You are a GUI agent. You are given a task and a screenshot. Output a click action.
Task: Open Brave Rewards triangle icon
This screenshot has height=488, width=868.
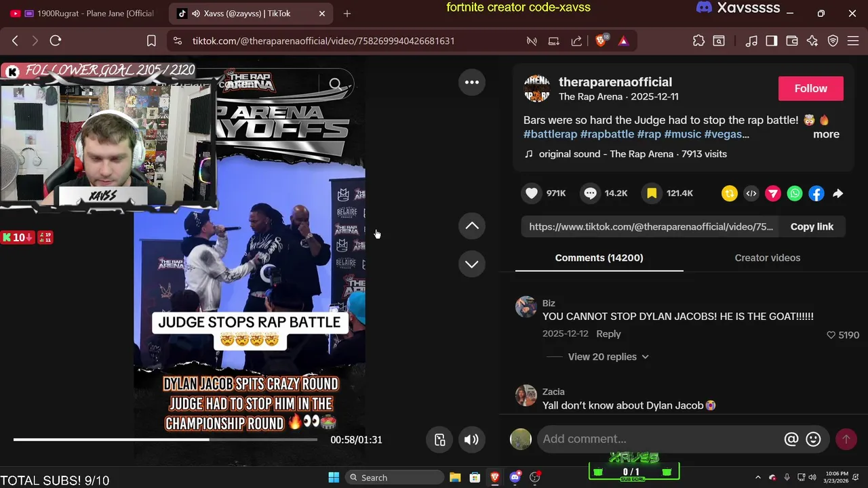pos(623,41)
